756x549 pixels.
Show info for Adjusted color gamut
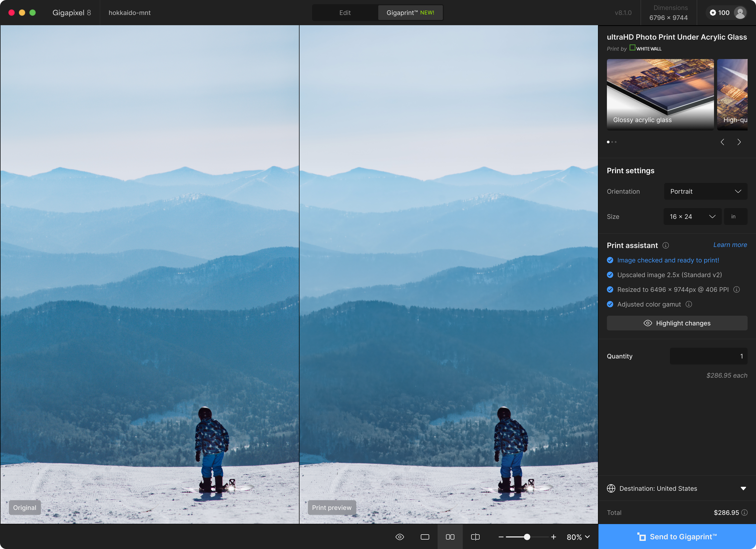[689, 304]
